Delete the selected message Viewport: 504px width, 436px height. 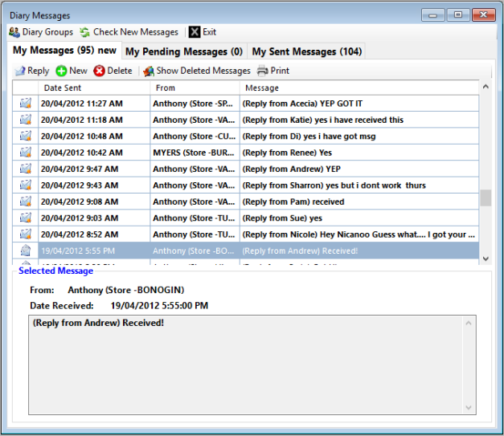[113, 71]
